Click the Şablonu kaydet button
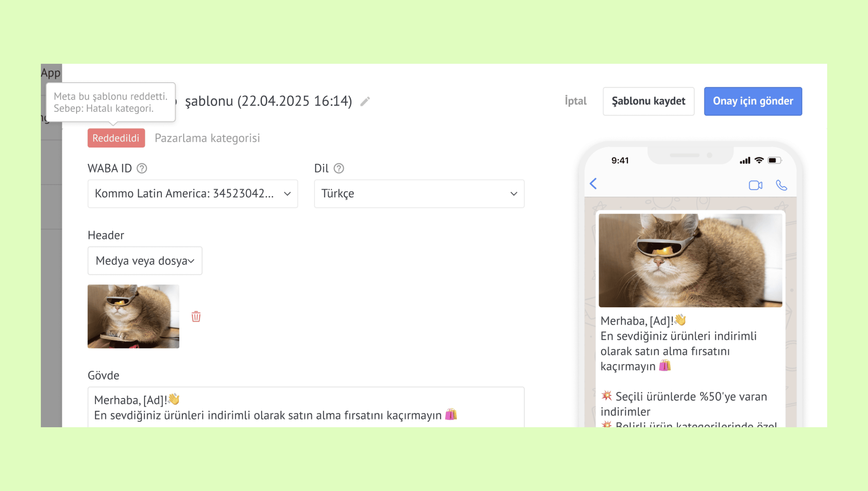868x491 pixels. 648,101
